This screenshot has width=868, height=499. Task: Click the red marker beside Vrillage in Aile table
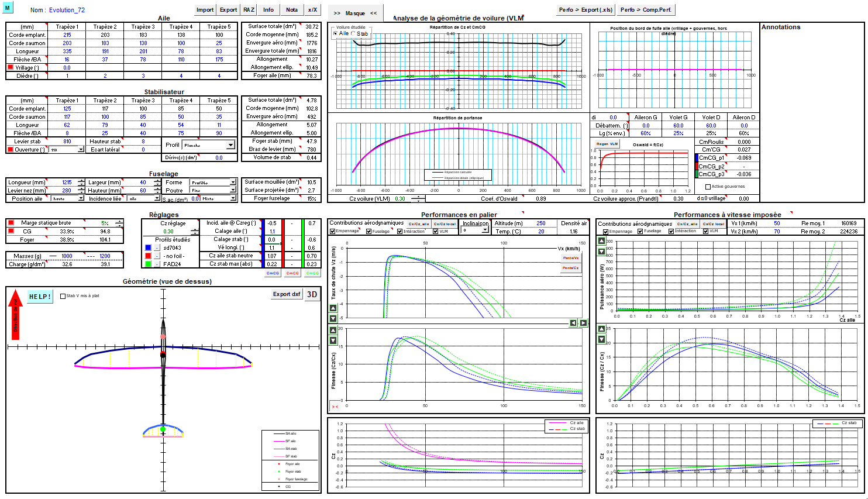11,67
